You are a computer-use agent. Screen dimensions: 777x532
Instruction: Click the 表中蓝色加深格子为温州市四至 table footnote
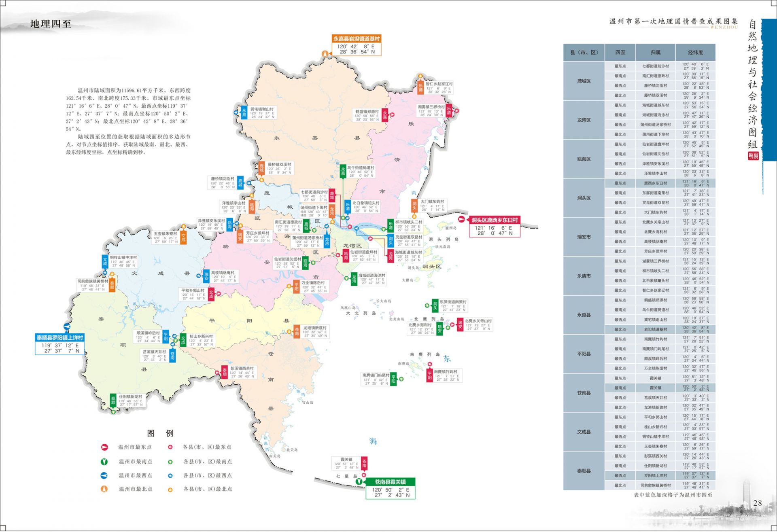(673, 495)
